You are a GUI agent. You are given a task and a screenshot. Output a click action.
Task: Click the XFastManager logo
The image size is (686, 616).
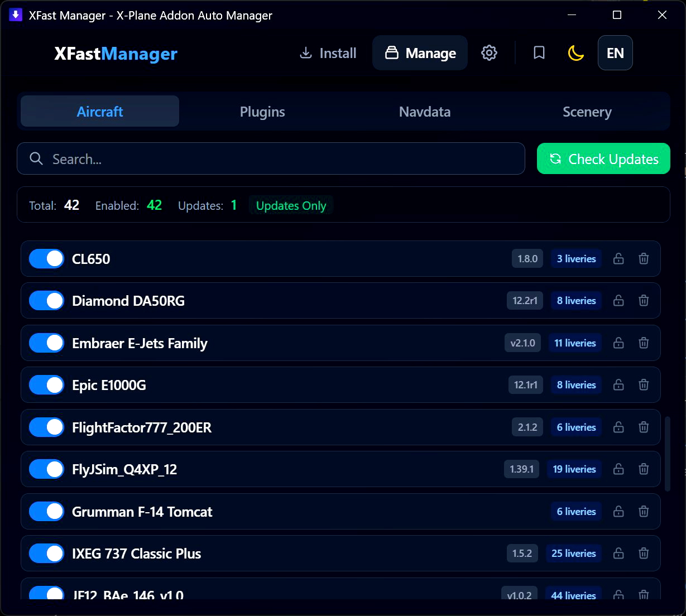(116, 54)
